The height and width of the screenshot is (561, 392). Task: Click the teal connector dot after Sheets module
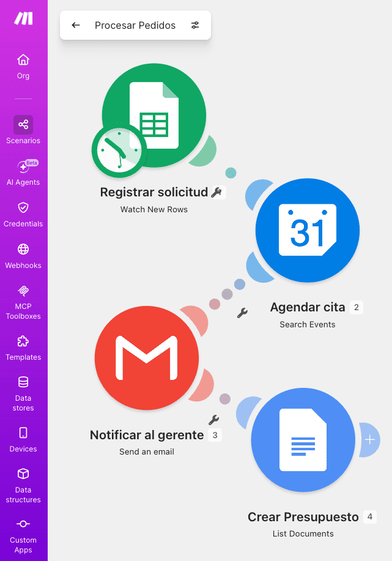click(x=231, y=173)
